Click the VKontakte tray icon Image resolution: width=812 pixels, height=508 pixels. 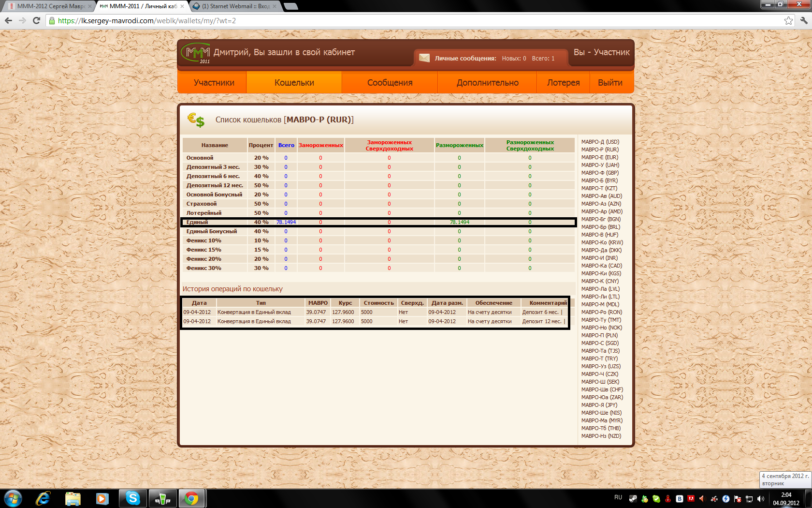tap(680, 498)
